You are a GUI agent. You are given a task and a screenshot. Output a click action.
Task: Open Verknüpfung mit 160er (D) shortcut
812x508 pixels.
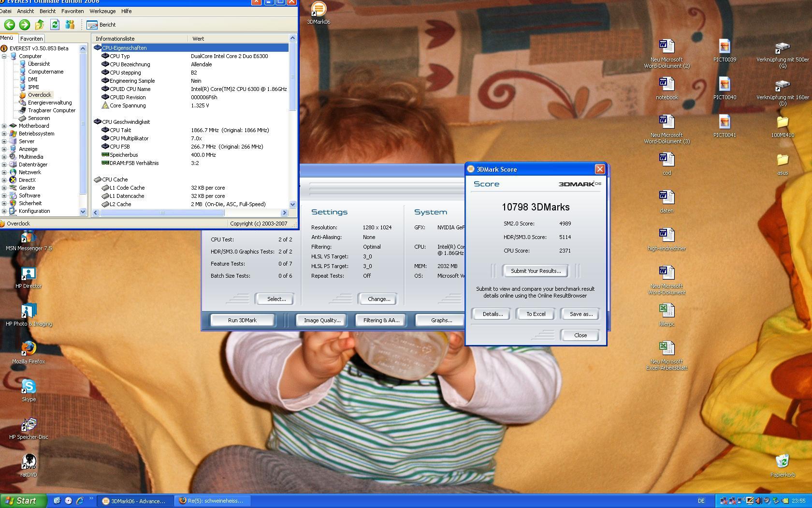coord(783,92)
